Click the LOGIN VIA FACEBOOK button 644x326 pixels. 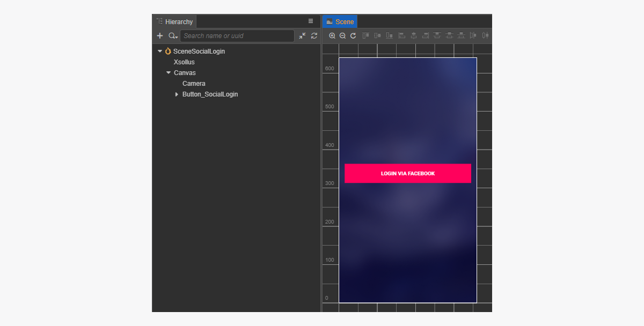(x=408, y=174)
